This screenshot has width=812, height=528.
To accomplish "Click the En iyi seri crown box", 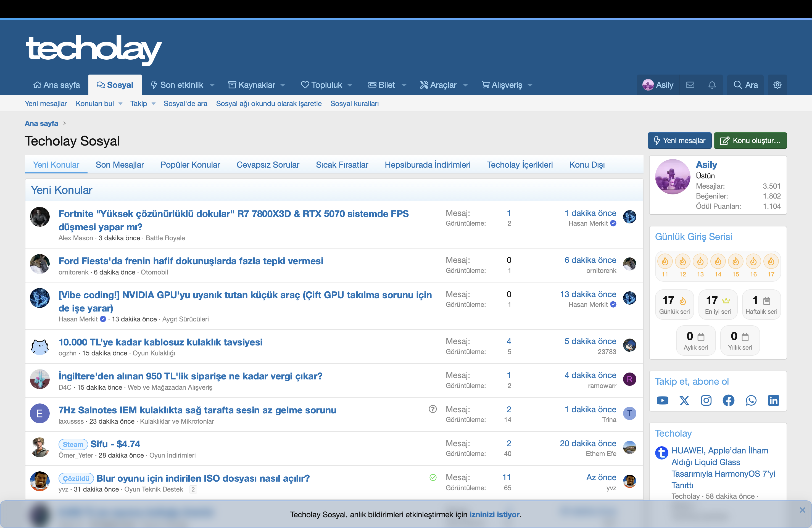I will [718, 305].
